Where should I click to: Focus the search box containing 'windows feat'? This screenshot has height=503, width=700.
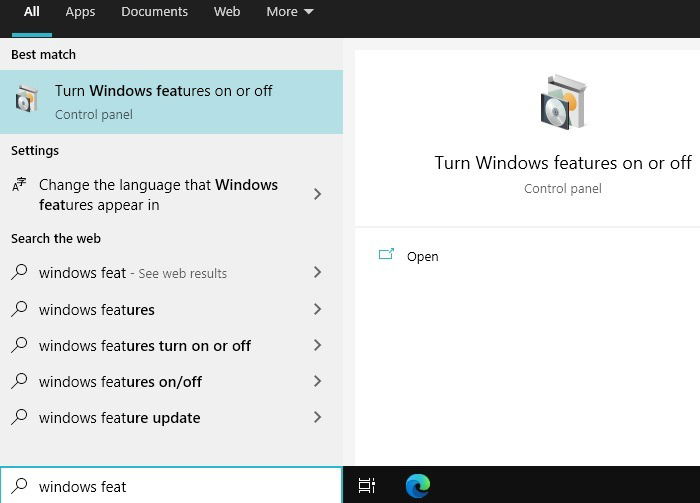click(171, 486)
